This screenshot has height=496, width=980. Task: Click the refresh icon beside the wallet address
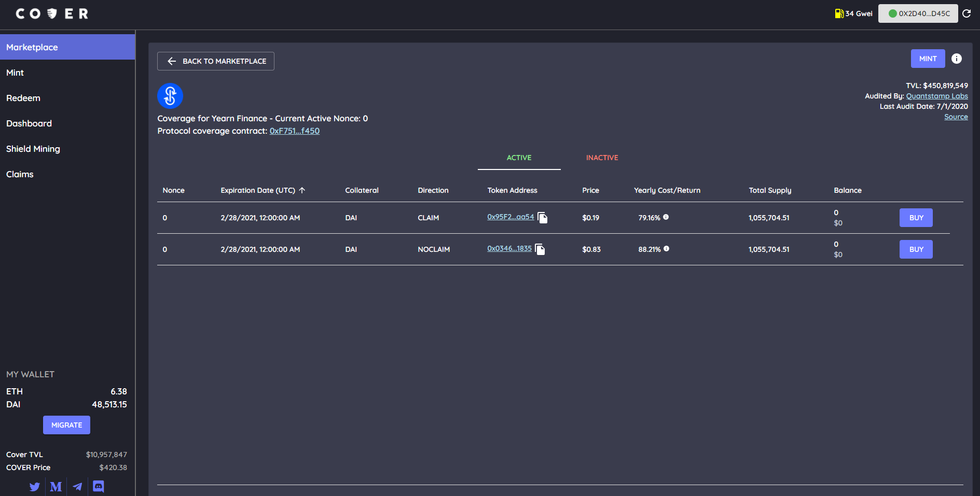(x=967, y=13)
